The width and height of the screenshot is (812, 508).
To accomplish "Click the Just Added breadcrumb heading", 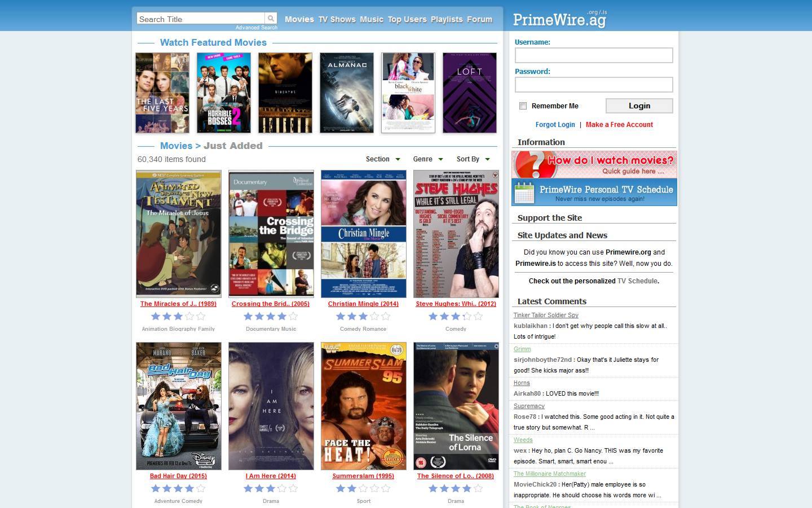I will pos(233,146).
